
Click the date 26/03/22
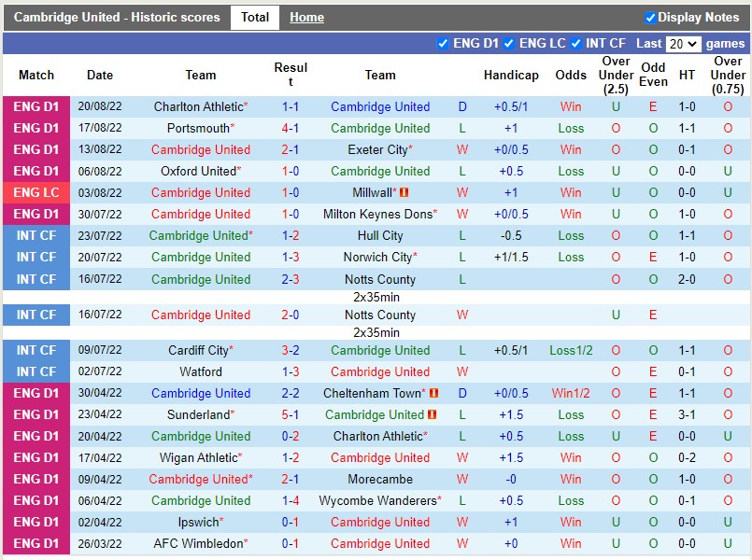[x=100, y=544]
